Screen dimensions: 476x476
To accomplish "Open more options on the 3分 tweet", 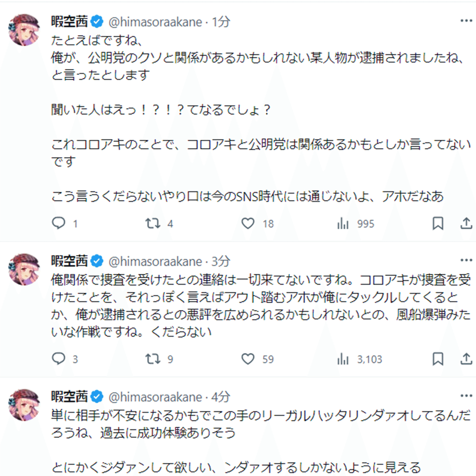I will coord(466,261).
